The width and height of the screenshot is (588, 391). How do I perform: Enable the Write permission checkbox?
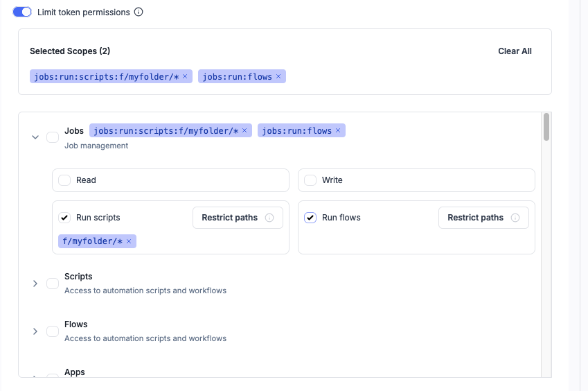click(x=310, y=180)
